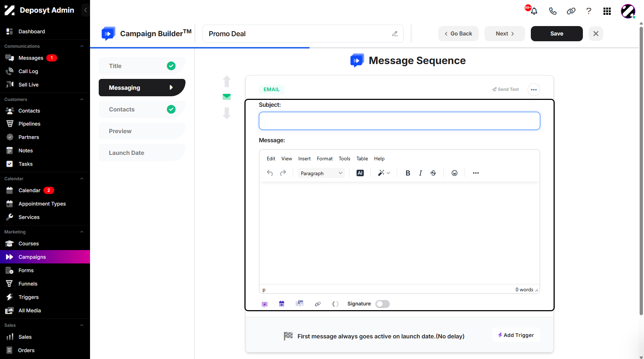644x359 pixels.
Task: Open the Insert menu
Action: pyautogui.click(x=304, y=159)
